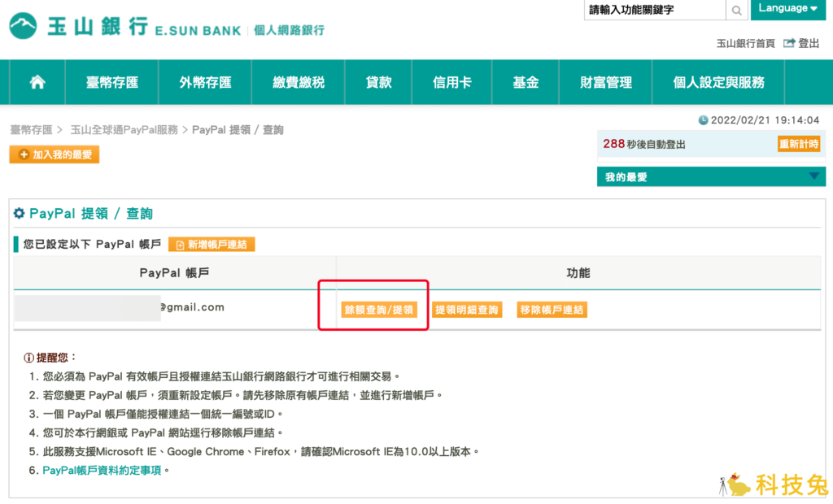833x504 pixels.
Task: Open the 繳費繳稅 menu
Action: [299, 82]
